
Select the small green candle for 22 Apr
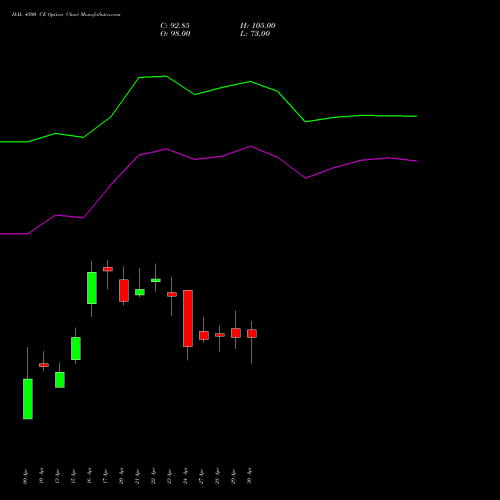click(156, 280)
